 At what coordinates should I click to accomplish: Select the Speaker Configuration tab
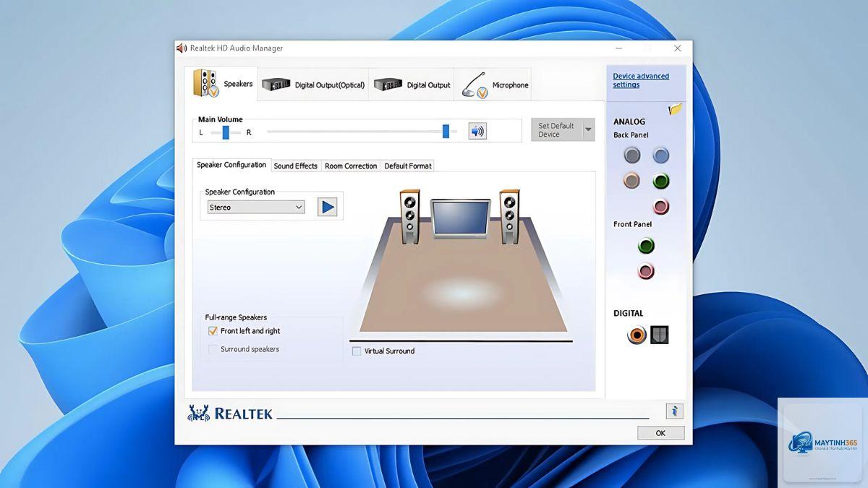231,165
